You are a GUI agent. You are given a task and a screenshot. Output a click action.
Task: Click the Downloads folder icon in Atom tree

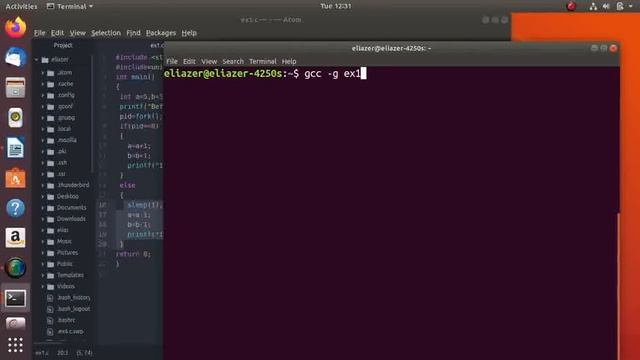[51, 219]
